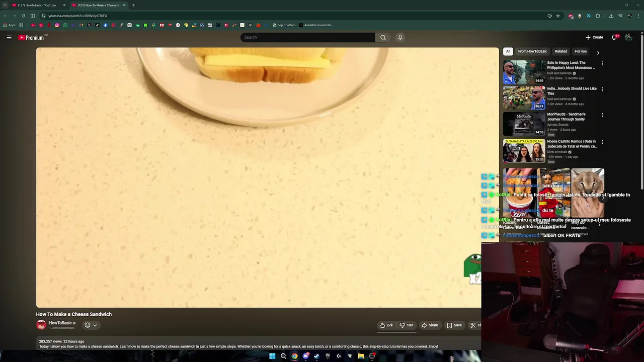Open the tab search dropdown arrow
644x362 pixels.
coord(5,5)
